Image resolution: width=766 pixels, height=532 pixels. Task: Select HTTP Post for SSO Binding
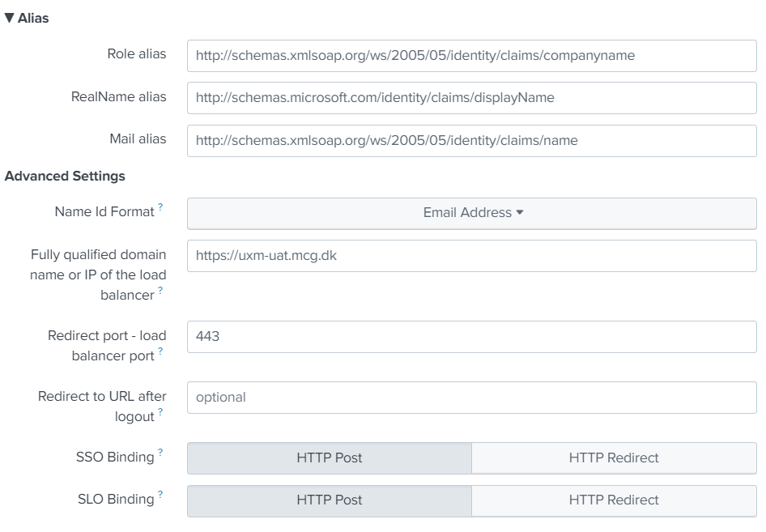pyautogui.click(x=330, y=458)
